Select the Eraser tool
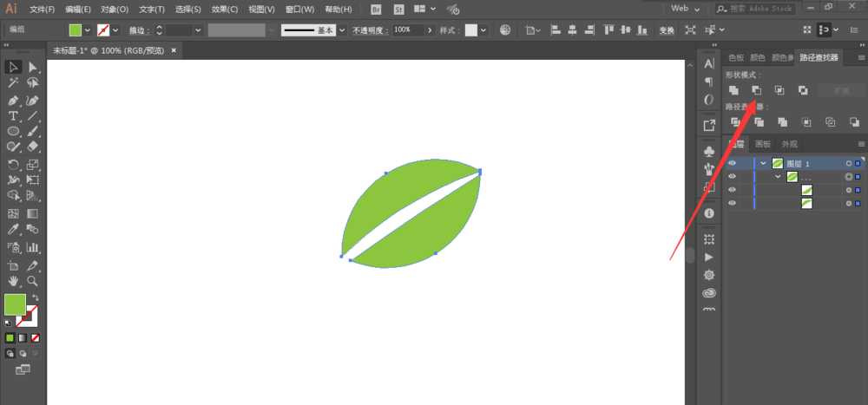The image size is (868, 405). point(33,146)
